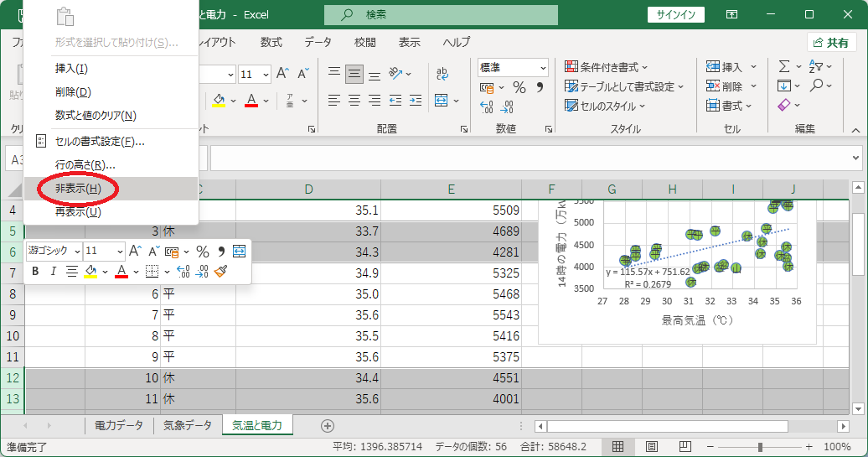
Task: Select 挿入(I) from context menu
Action: [x=71, y=68]
